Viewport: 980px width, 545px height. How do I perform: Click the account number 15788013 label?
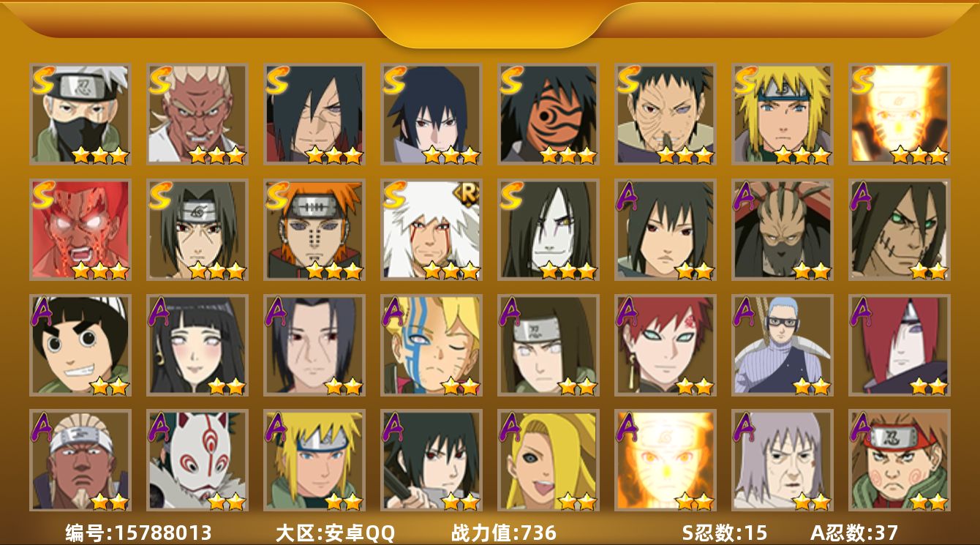(138, 533)
